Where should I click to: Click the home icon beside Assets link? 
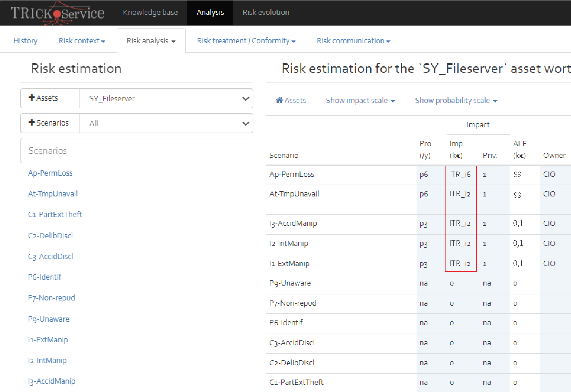click(x=279, y=100)
